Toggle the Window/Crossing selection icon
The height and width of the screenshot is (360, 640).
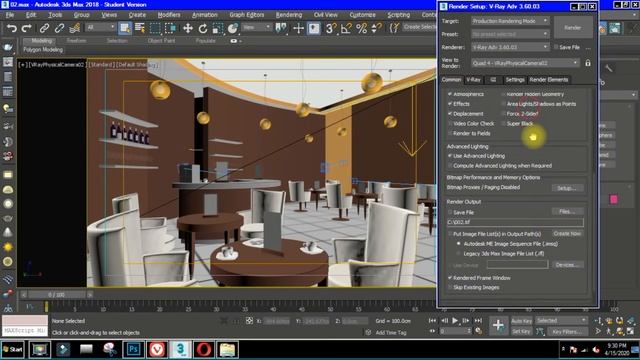tap(170, 28)
